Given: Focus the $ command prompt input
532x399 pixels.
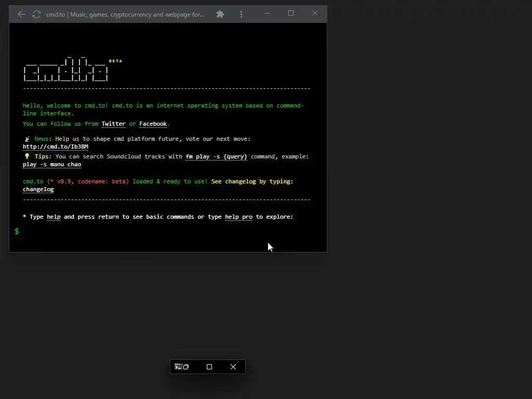Looking at the screenshot, I should (x=168, y=231).
